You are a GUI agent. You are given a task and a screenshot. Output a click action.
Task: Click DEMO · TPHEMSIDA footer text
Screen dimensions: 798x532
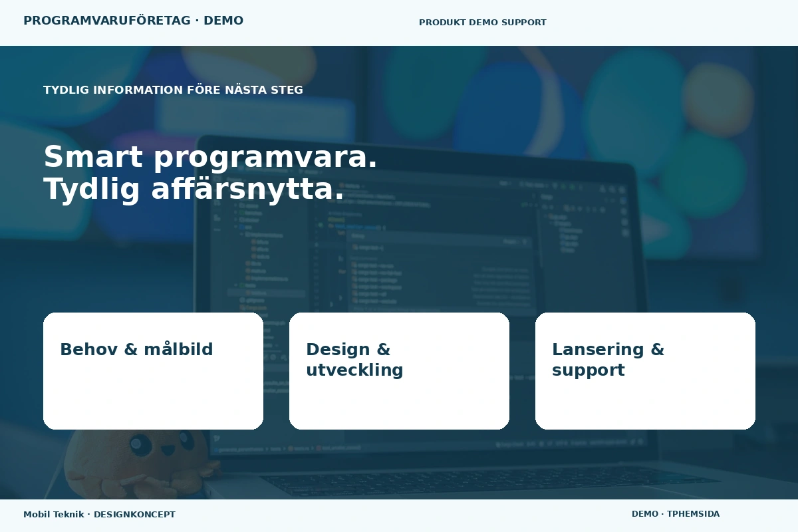click(x=675, y=514)
